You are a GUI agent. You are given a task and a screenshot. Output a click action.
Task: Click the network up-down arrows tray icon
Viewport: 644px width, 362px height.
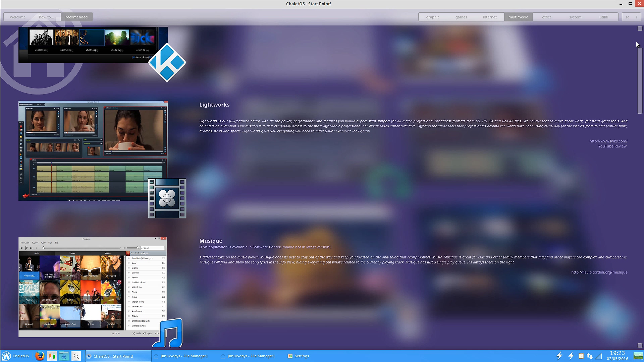[x=590, y=356]
